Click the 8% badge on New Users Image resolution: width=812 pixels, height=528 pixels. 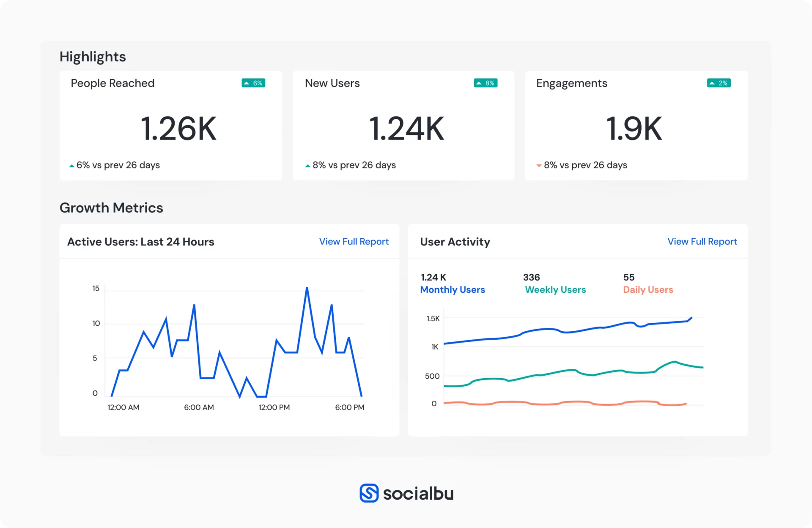click(x=486, y=83)
